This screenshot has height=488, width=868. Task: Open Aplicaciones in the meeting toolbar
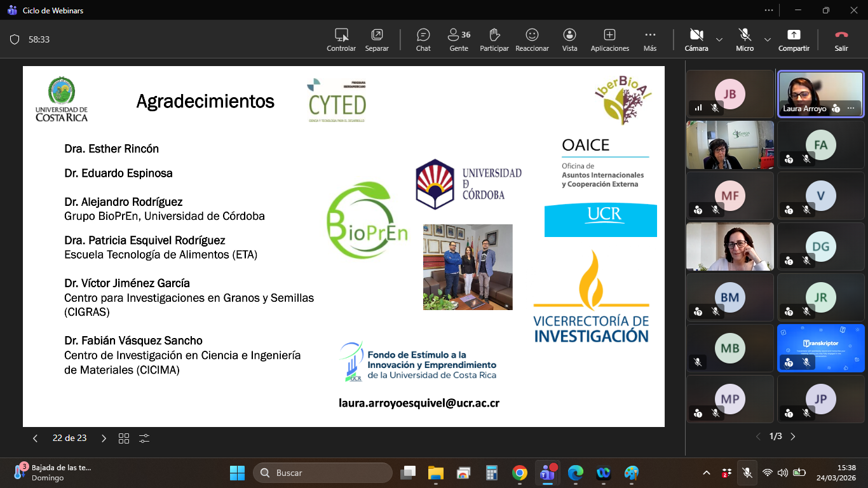pyautogui.click(x=609, y=39)
